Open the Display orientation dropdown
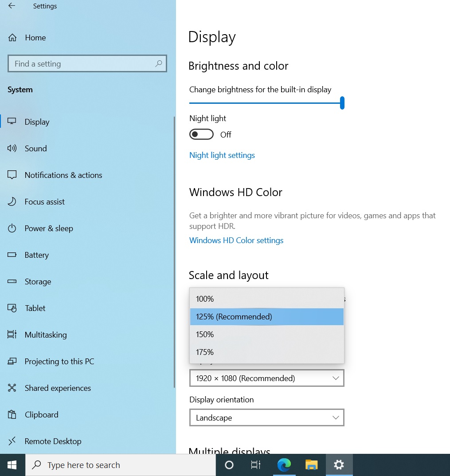450x476 pixels. pyautogui.click(x=267, y=417)
